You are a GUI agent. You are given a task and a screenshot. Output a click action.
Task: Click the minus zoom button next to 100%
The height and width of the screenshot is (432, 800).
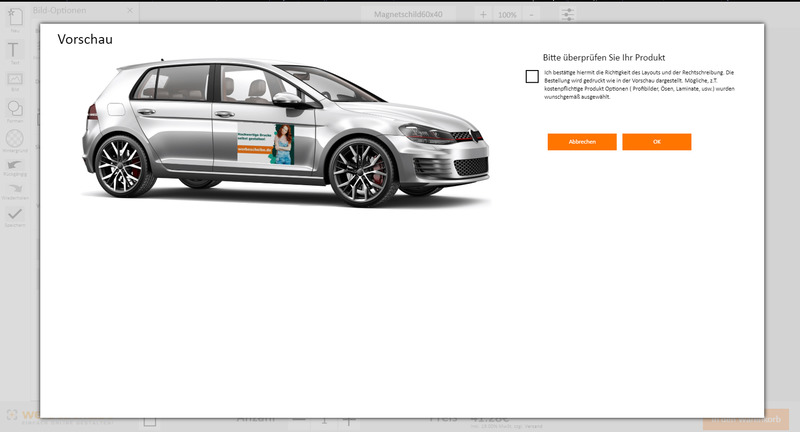click(531, 15)
